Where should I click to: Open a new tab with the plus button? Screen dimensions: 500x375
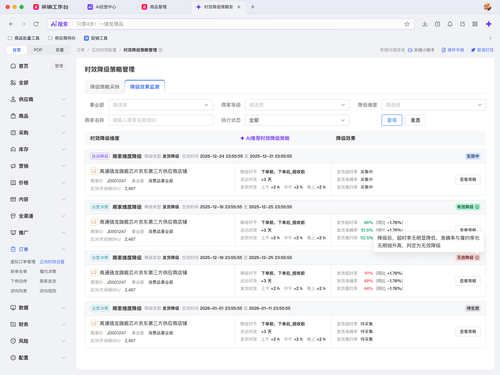(253, 7)
